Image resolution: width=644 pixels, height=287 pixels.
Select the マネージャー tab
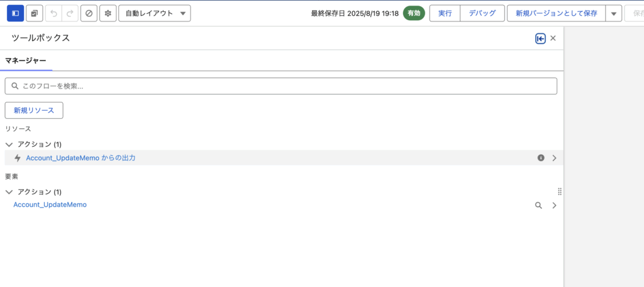26,61
